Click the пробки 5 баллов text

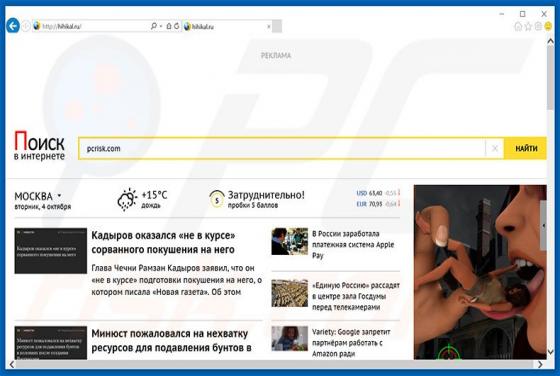[x=253, y=205]
